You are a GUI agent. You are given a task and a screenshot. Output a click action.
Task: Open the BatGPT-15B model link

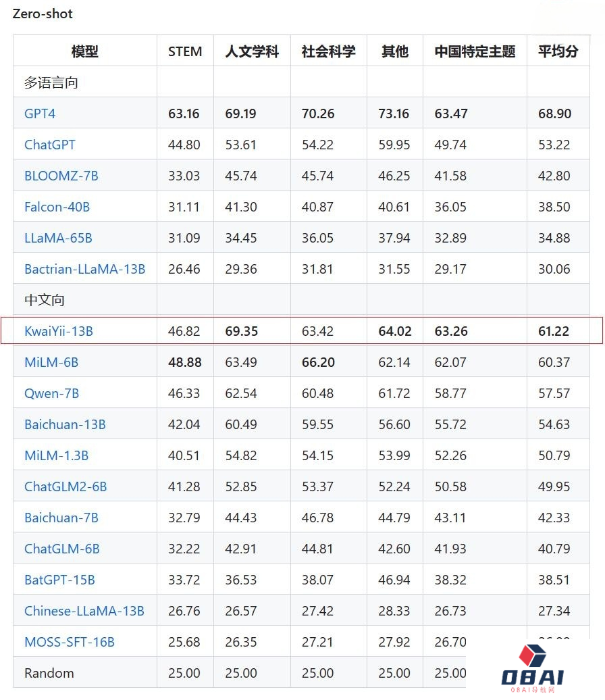[x=59, y=580]
